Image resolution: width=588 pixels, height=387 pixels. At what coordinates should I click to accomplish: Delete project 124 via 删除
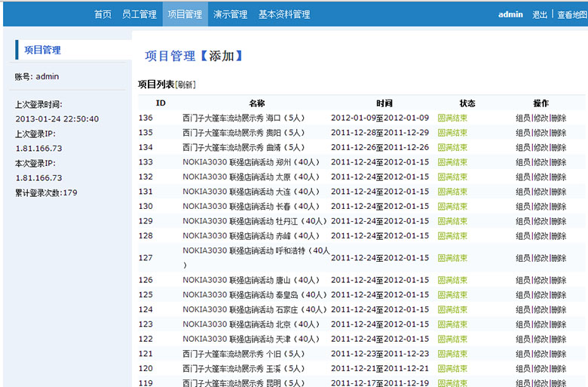559,309
